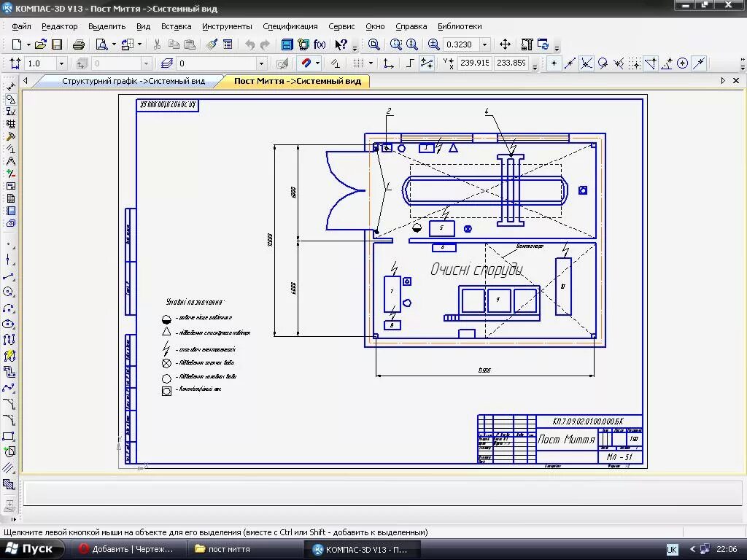This screenshot has width=747, height=560.
Task: Click the Copy Properties brush icon
Action: 212,44
